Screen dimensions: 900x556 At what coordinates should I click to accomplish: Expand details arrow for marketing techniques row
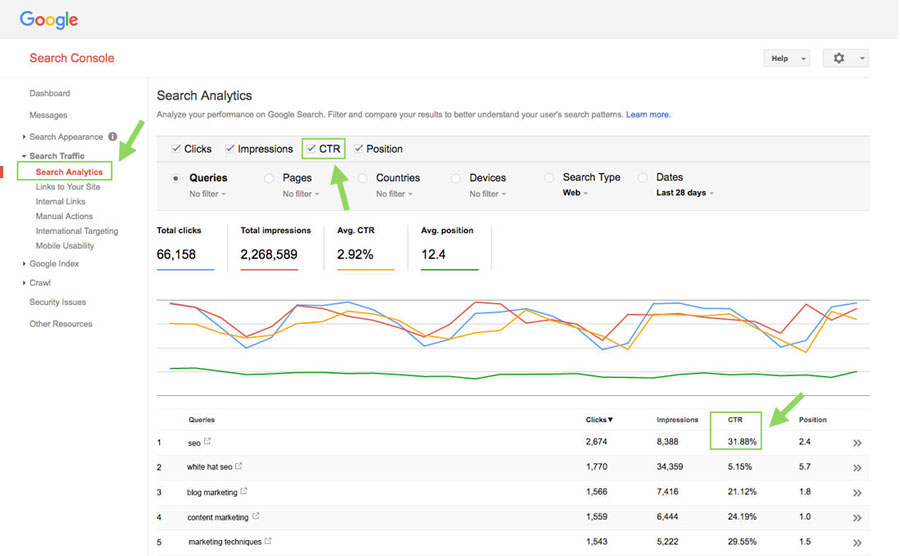coord(857,542)
